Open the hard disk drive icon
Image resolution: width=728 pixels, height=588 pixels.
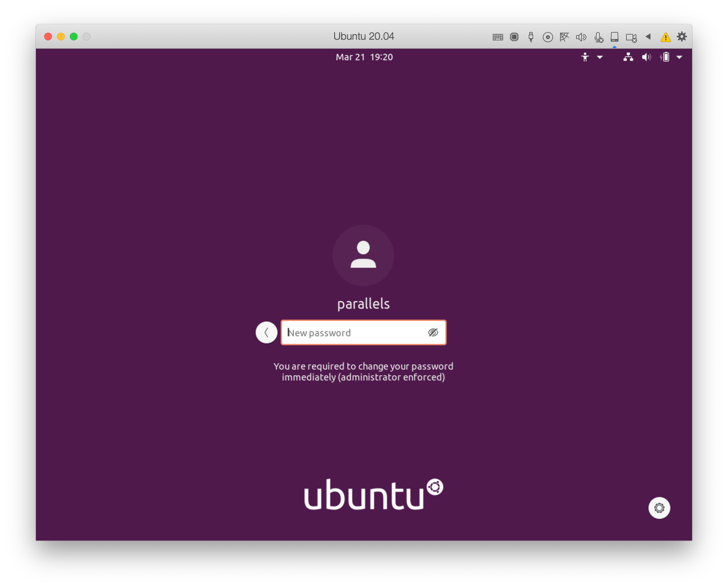coord(615,37)
